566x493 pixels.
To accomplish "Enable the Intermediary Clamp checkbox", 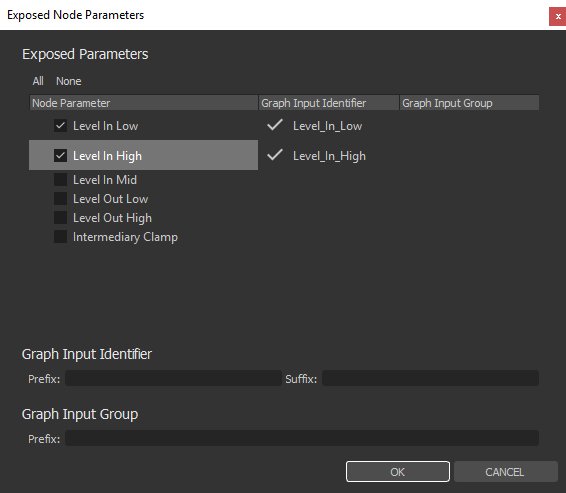I will tap(60, 237).
